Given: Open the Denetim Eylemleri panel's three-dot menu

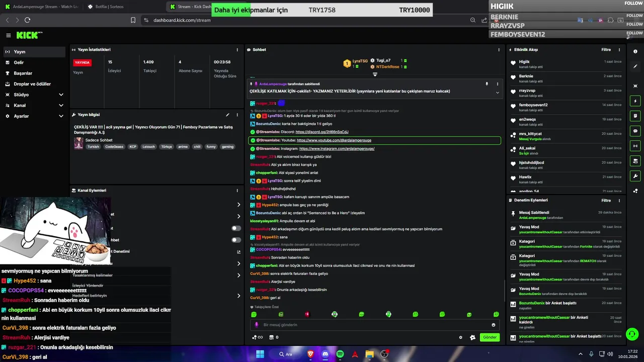Looking at the screenshot, I should (x=619, y=200).
